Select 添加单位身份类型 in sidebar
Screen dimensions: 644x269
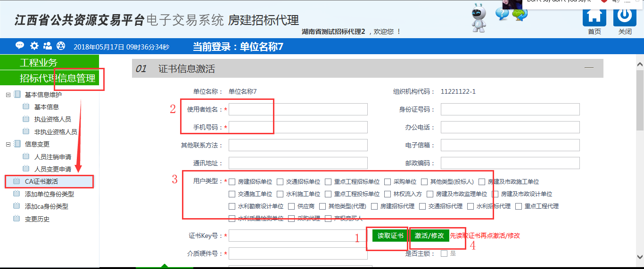point(49,194)
